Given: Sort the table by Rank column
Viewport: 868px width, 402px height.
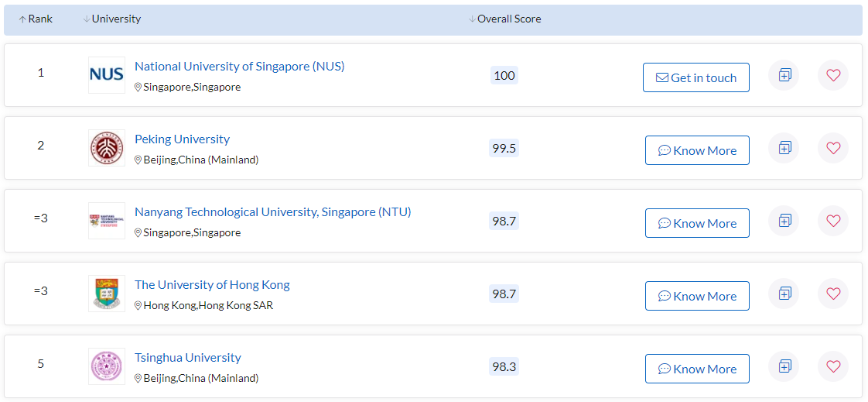Looking at the screenshot, I should click(36, 19).
